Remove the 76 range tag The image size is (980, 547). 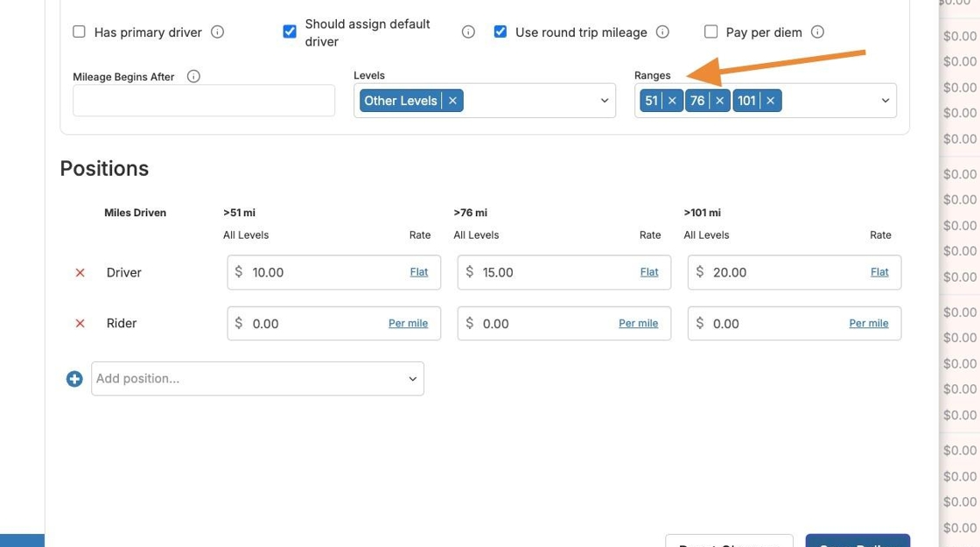click(719, 101)
